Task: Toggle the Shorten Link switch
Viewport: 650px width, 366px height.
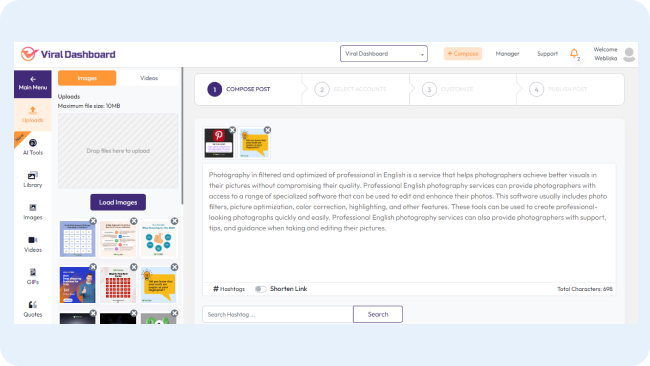Action: pos(260,289)
